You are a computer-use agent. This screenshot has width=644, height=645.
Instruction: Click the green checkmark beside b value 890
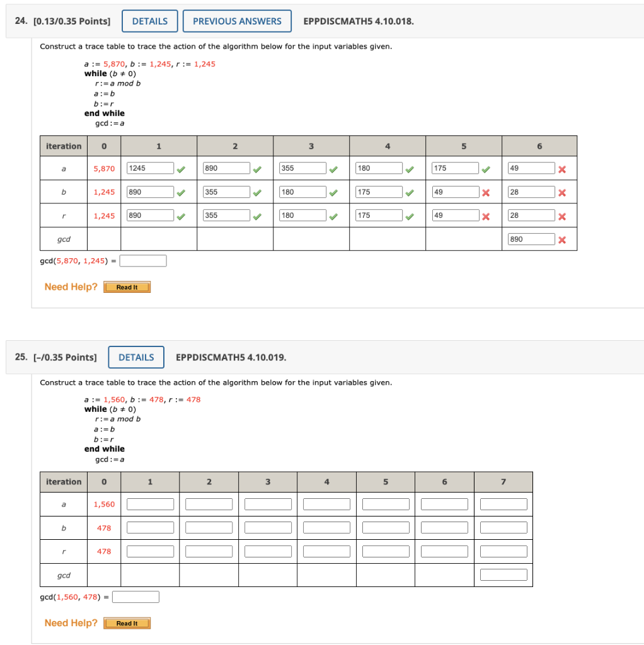click(x=181, y=192)
